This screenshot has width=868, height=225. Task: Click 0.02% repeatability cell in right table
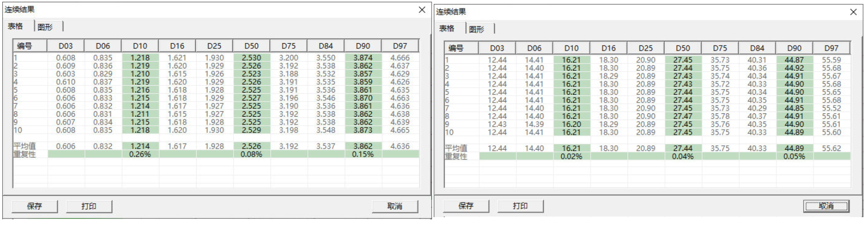point(571,156)
